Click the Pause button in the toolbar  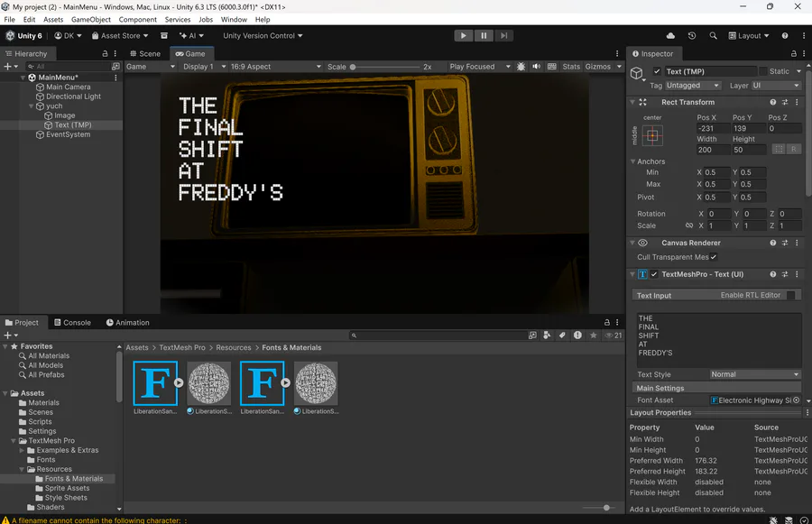pyautogui.click(x=484, y=36)
